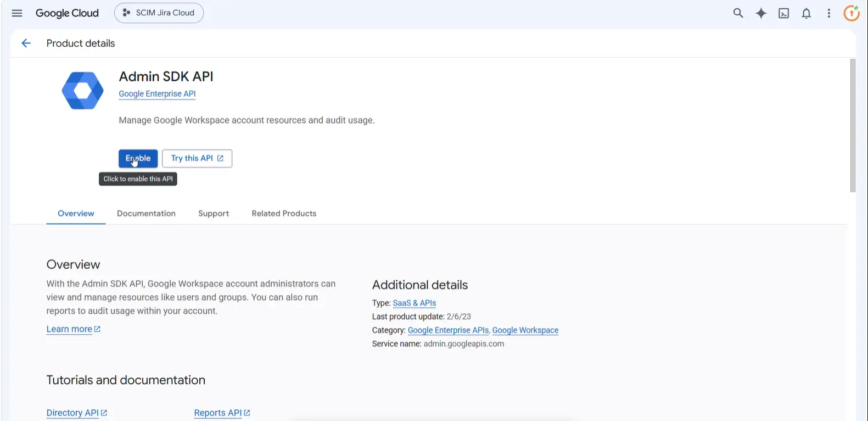
Task: Open the Google Enterprise API link
Action: (157, 94)
